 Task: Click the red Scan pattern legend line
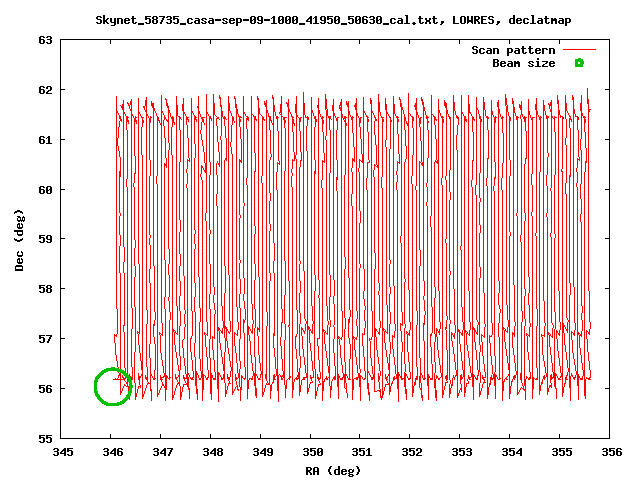point(579,50)
